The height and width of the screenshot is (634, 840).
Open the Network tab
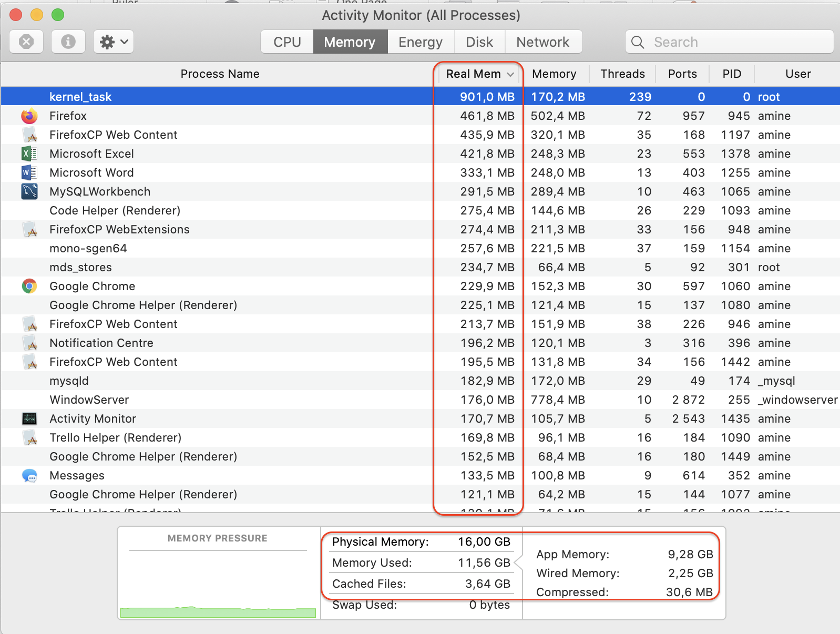[x=542, y=42]
